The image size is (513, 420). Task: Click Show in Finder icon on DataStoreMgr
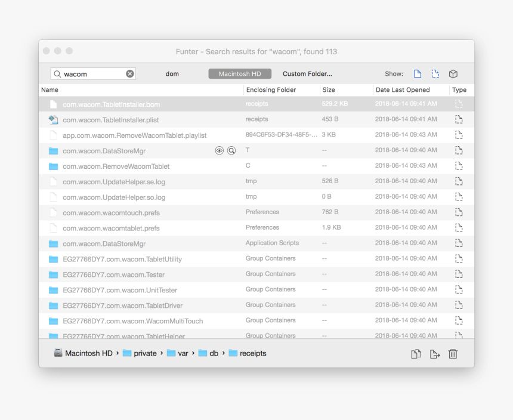tap(231, 150)
